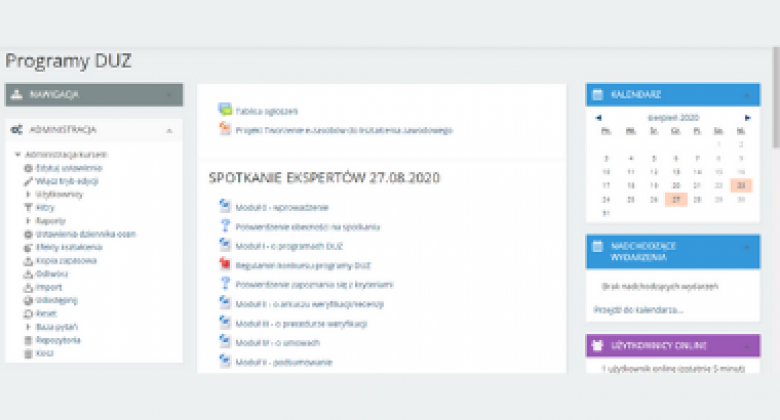Collapse the Kalendarz block
This screenshot has height=420, width=780.
pos(745,95)
